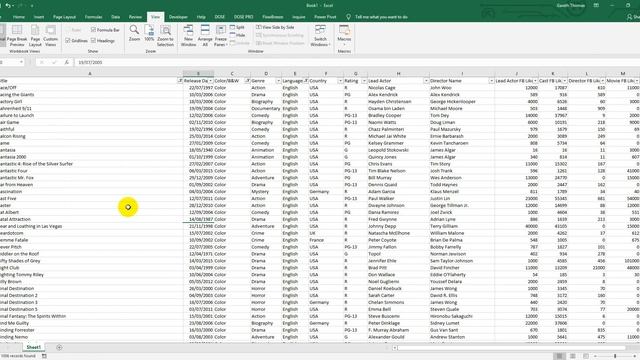The width and height of the screenshot is (640, 360).
Task: Open the Page Layout ribbon tab
Action: pos(64,17)
